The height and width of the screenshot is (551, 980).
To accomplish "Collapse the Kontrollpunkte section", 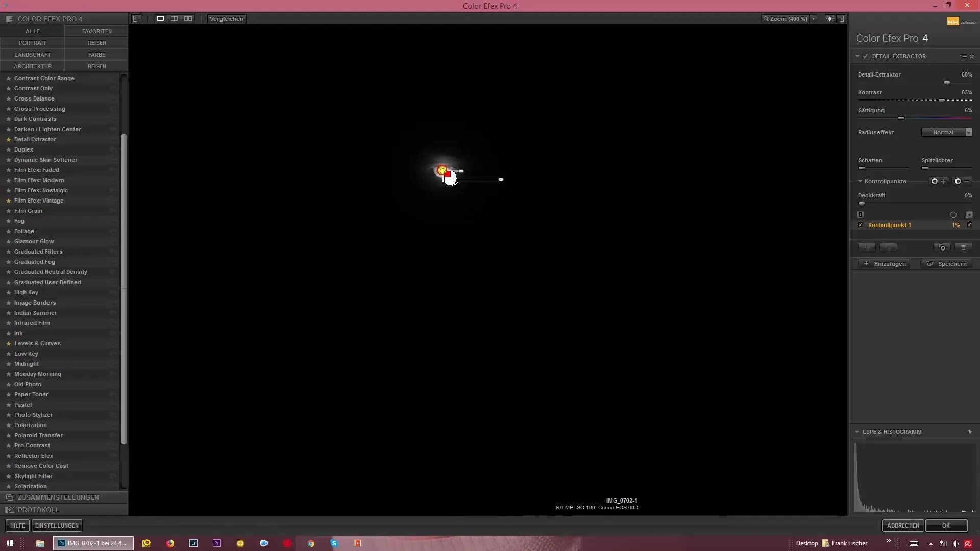I will pos(860,181).
